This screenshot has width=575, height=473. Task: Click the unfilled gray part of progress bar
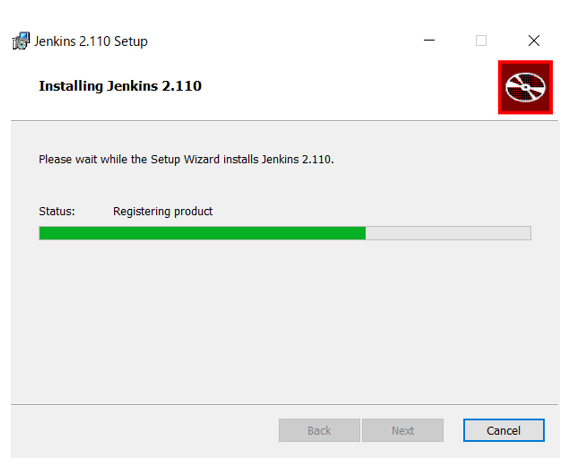coord(448,233)
